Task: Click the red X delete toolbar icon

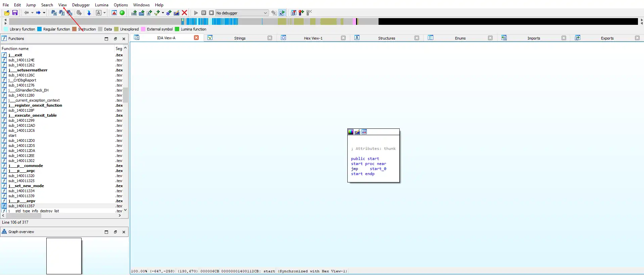Action: pyautogui.click(x=184, y=13)
